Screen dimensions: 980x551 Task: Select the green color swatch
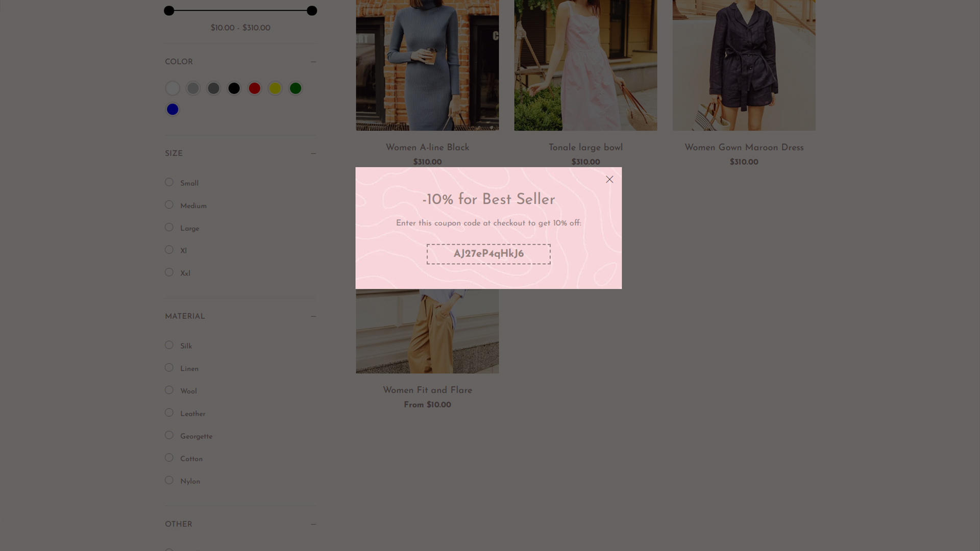[296, 88]
